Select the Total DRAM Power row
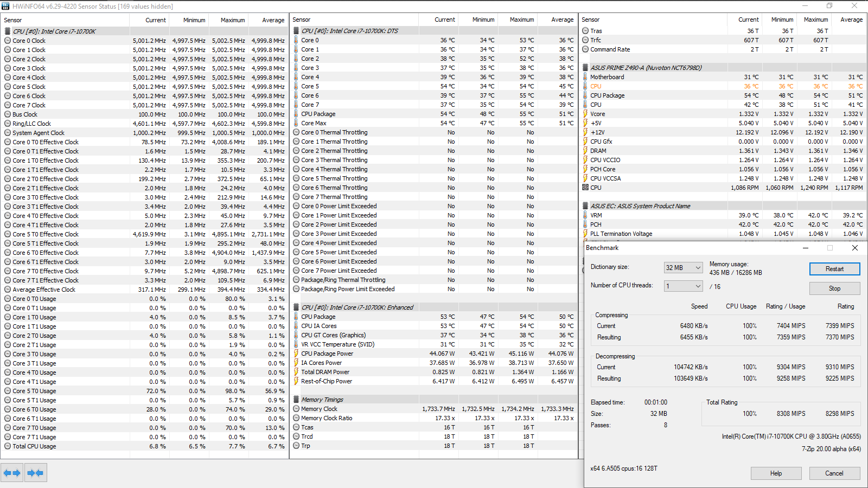The image size is (868, 488). point(434,372)
